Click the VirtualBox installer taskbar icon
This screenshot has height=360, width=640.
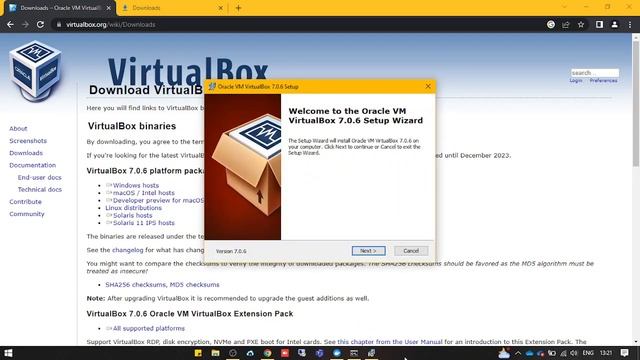371,353
